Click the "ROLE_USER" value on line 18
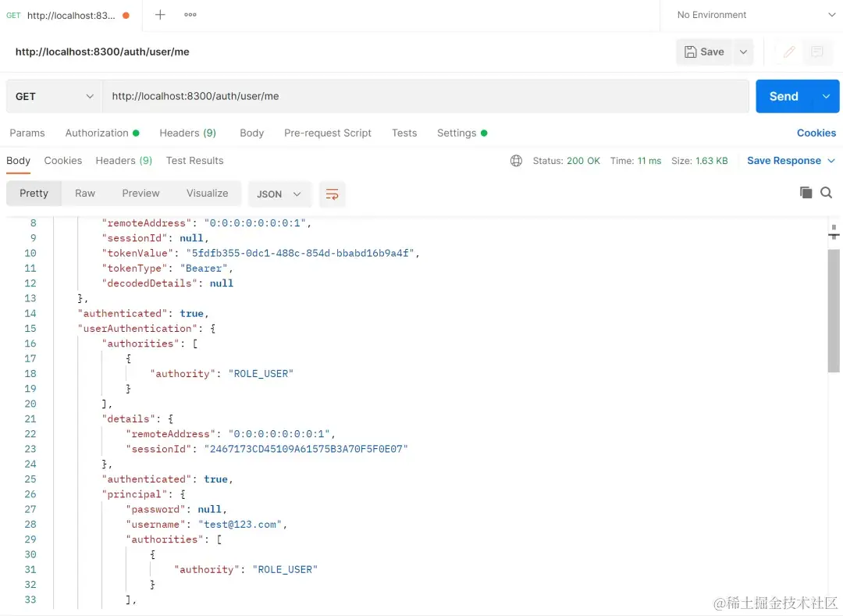The width and height of the screenshot is (843, 616). click(x=261, y=373)
